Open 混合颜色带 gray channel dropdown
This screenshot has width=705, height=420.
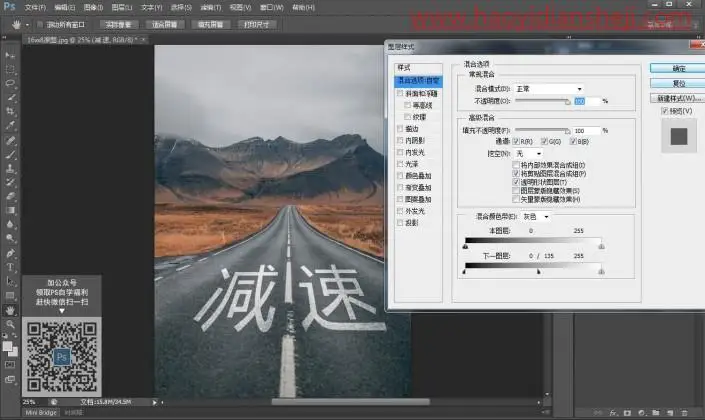pos(535,216)
